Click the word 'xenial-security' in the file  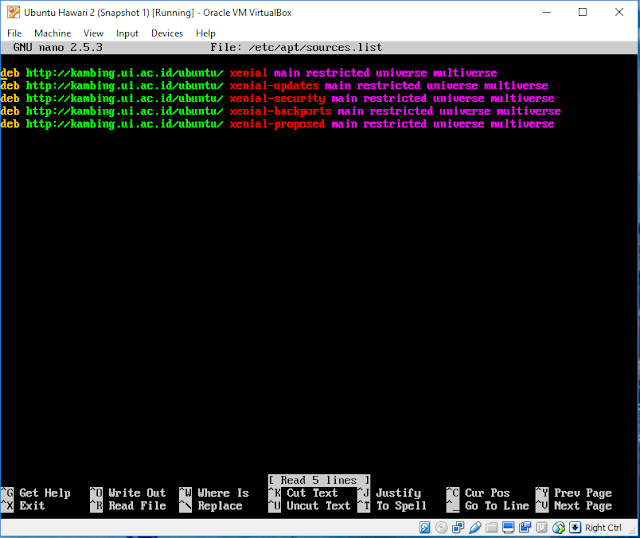(x=277, y=98)
